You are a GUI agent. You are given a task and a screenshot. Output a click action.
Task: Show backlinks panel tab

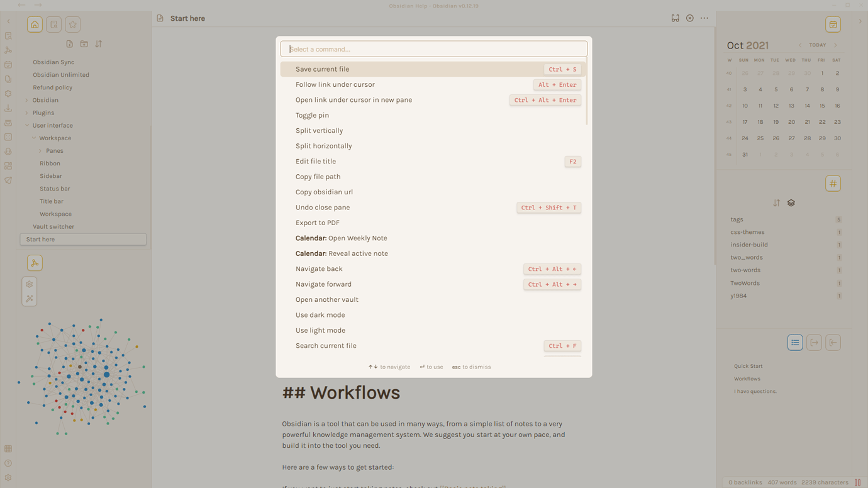click(833, 343)
